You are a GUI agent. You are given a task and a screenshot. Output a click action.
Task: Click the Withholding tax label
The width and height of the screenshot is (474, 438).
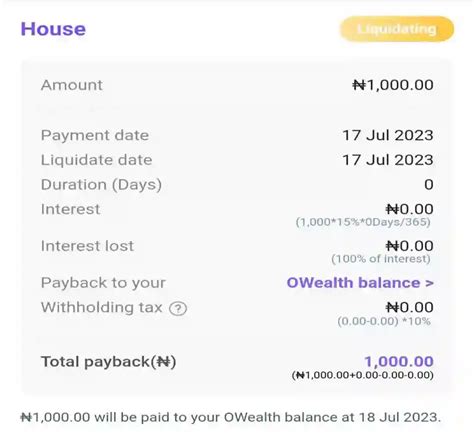click(102, 307)
